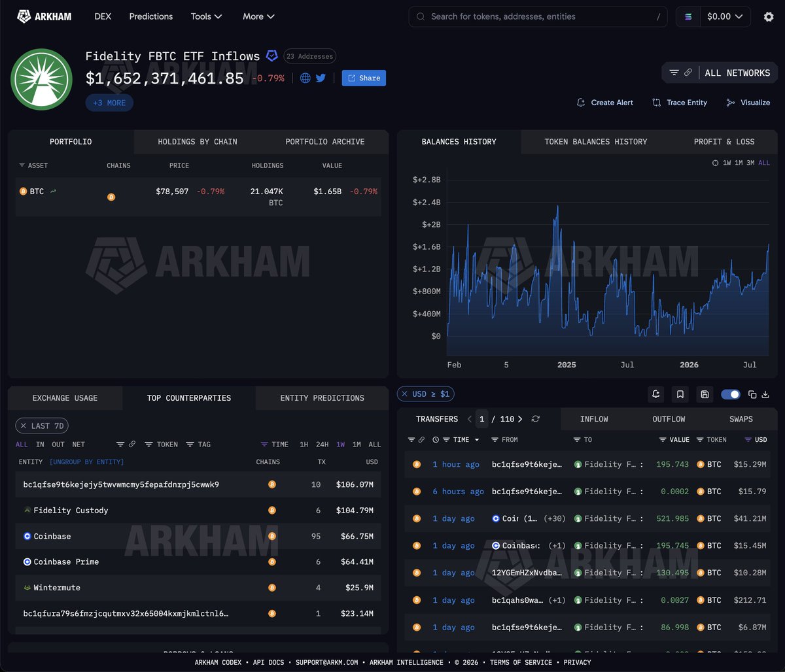Click the add-alert bell icon above transfers

[656, 394]
